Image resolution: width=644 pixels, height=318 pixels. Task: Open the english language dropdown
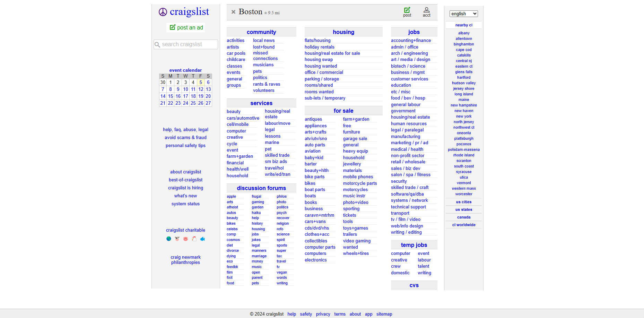pyautogui.click(x=463, y=14)
